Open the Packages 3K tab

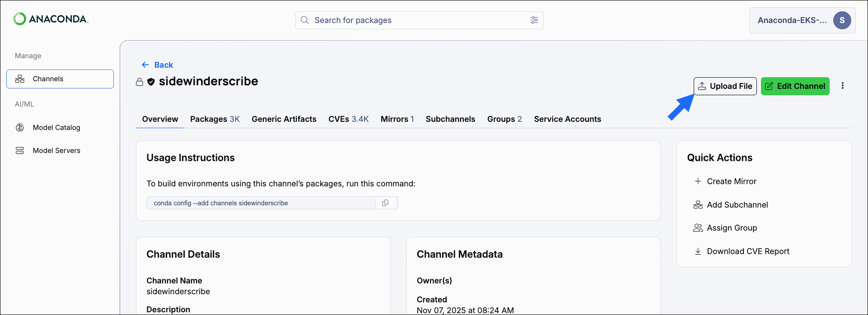click(215, 119)
